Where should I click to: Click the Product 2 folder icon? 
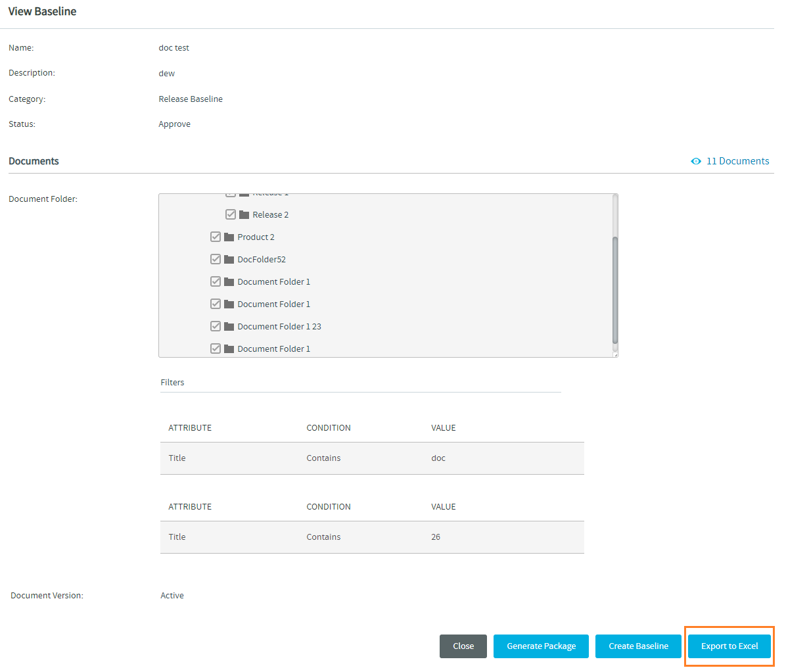pyautogui.click(x=229, y=237)
